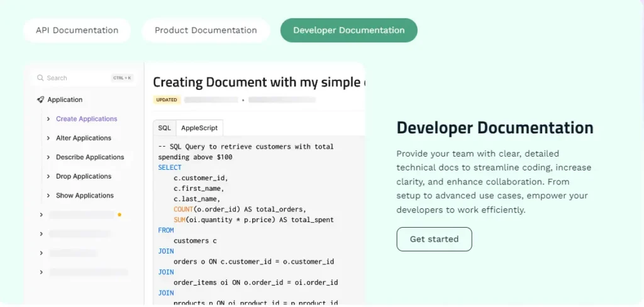Click the rocket icon beside Application
This screenshot has width=644, height=307.
[40, 100]
